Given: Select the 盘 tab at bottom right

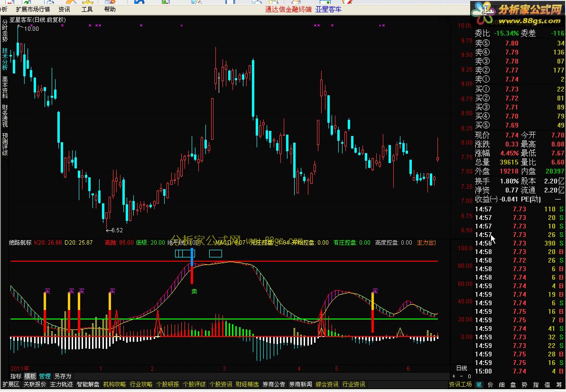Looking at the screenshot, I should (x=513, y=384).
